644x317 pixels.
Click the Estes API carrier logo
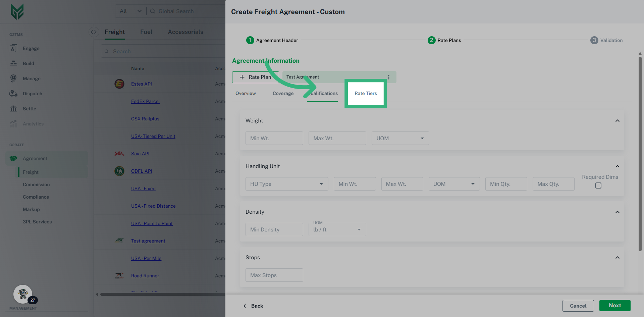(119, 84)
